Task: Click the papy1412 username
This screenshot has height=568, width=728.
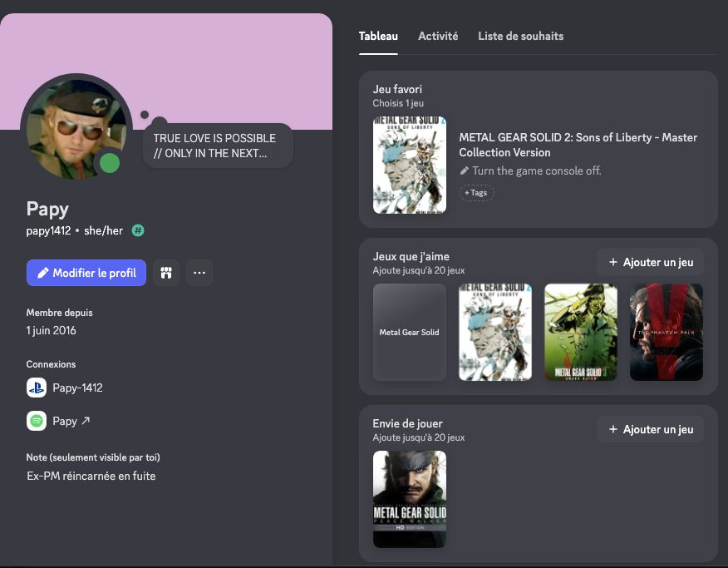Action: [48, 230]
